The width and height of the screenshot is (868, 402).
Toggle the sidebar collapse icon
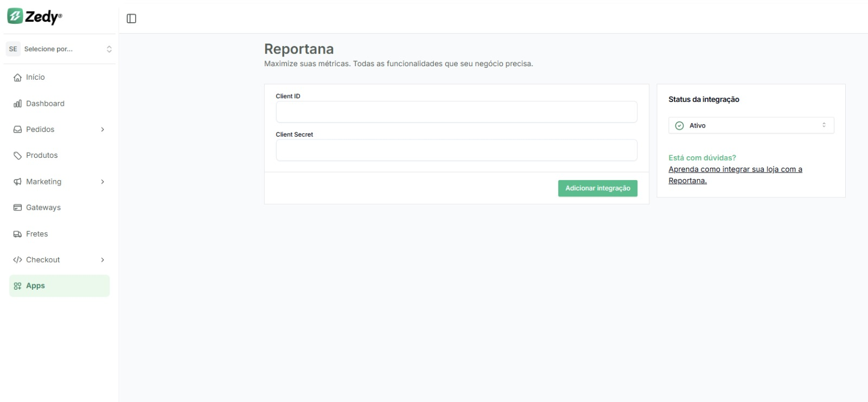131,18
